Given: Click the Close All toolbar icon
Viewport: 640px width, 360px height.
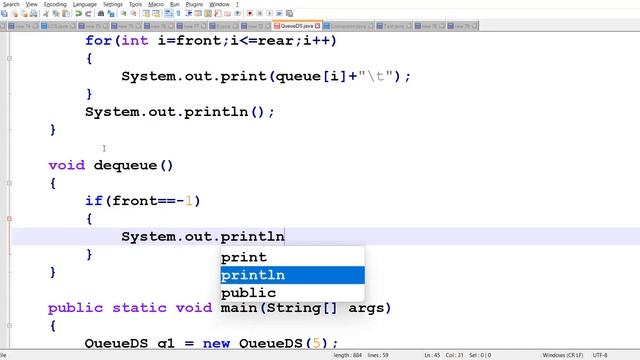Looking at the screenshot, I should pos(24,13).
